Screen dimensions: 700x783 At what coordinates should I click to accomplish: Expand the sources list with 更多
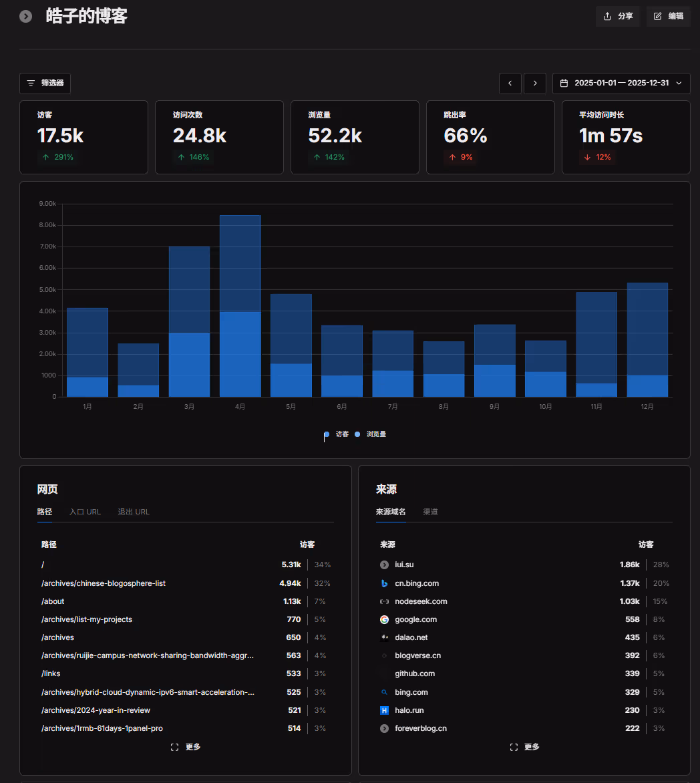point(524,747)
